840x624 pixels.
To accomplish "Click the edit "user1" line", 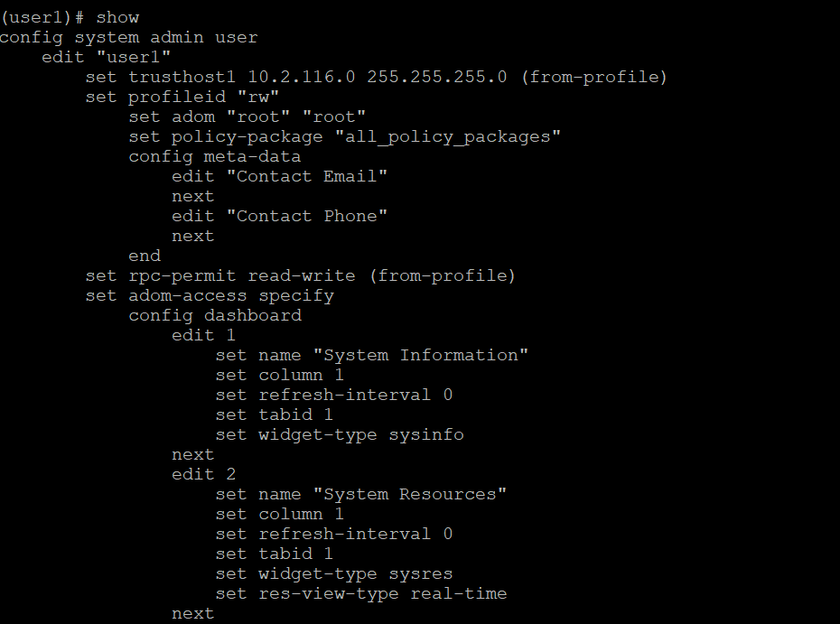I will [x=107, y=57].
